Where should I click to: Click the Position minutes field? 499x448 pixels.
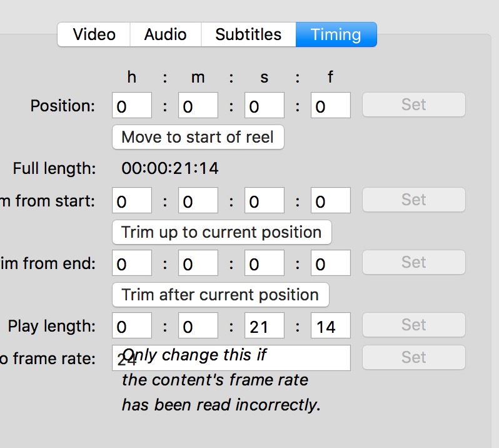198,106
